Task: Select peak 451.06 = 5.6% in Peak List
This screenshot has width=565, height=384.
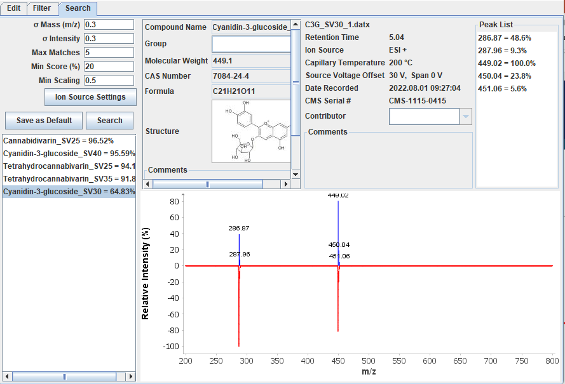Action: pos(502,89)
